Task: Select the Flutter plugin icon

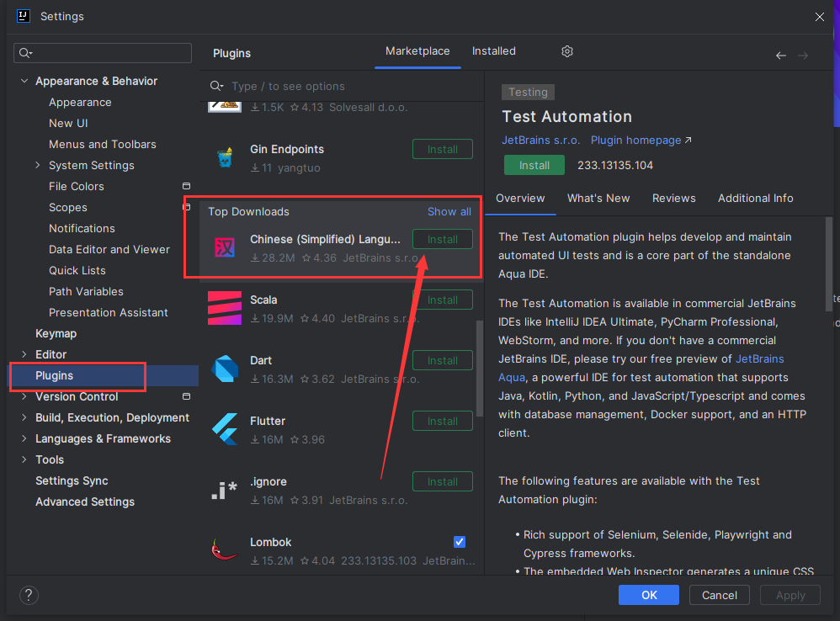Action: pyautogui.click(x=224, y=428)
